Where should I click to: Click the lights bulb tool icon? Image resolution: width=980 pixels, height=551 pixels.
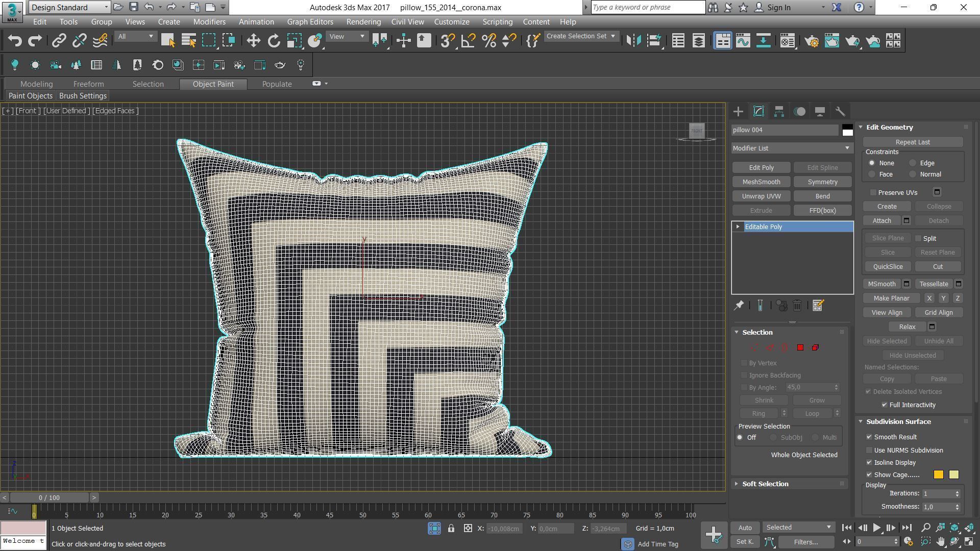click(14, 65)
